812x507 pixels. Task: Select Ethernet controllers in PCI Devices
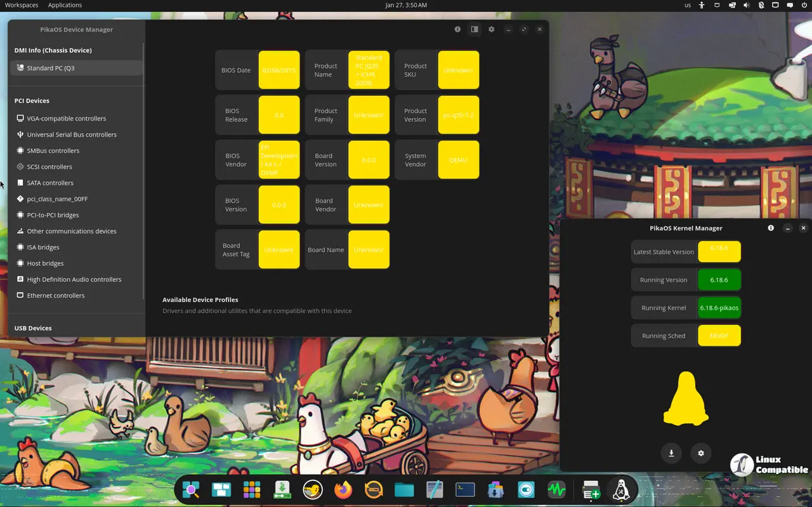point(55,296)
